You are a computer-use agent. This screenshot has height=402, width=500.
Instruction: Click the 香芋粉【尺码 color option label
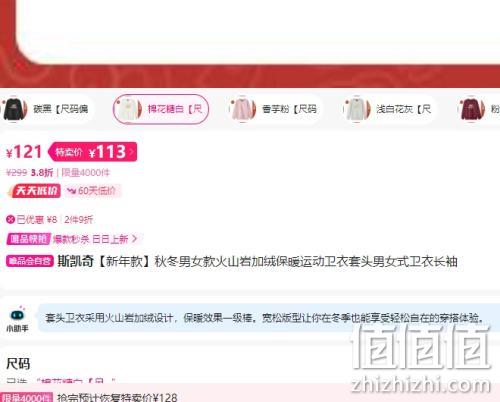289,109
